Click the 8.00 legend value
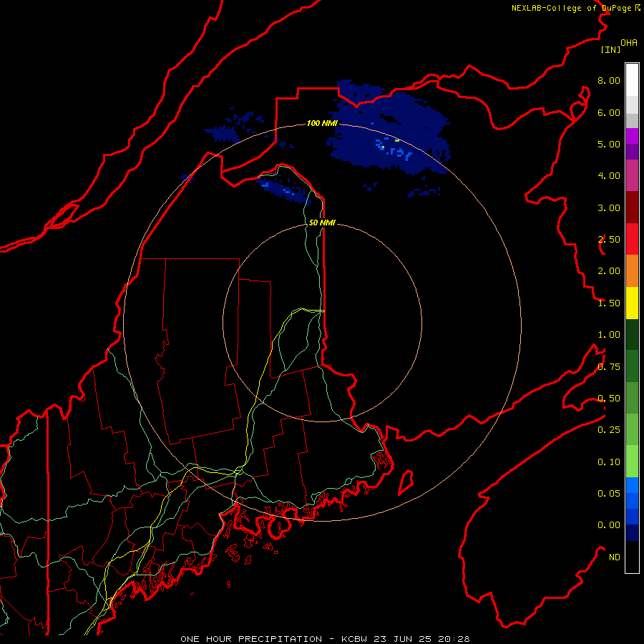The image size is (644, 644). [x=609, y=80]
